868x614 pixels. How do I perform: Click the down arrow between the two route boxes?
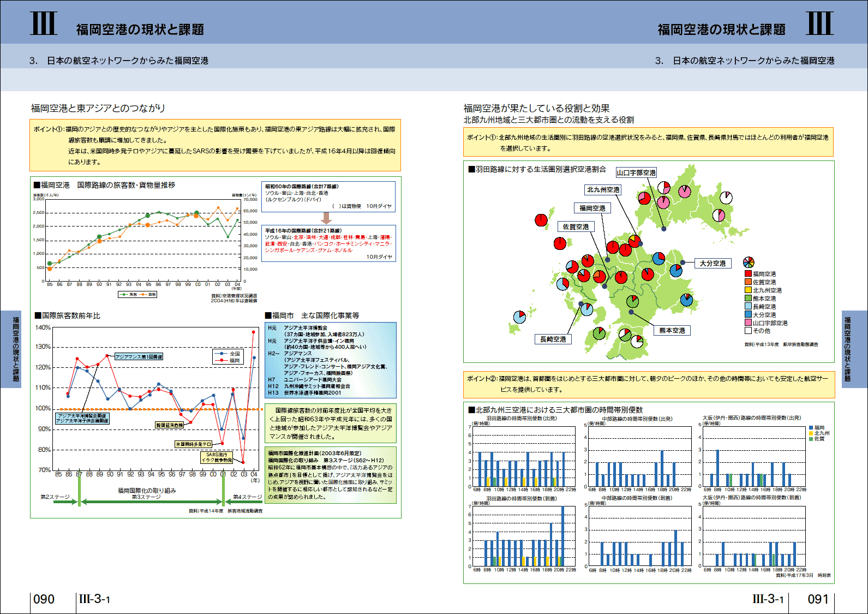[326, 218]
